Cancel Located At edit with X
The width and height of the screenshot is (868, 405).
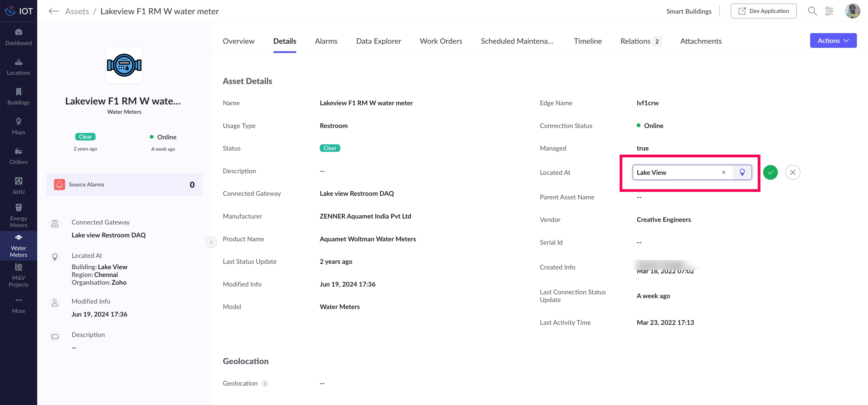coord(793,172)
